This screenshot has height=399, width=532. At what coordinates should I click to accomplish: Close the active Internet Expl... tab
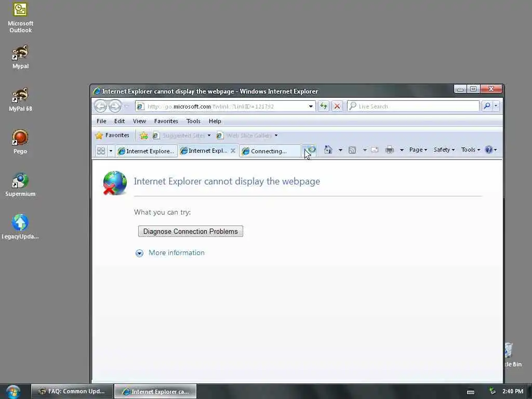pos(233,151)
